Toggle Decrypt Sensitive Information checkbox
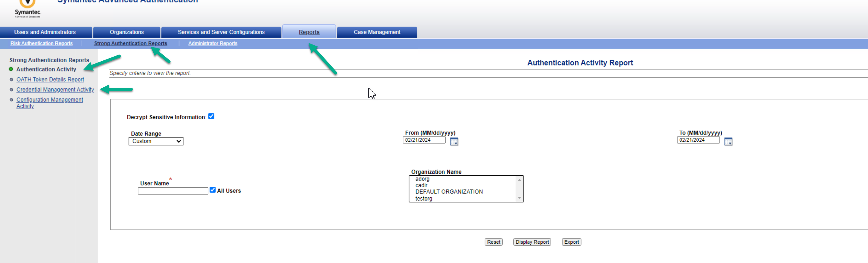The width and height of the screenshot is (868, 263). [211, 116]
